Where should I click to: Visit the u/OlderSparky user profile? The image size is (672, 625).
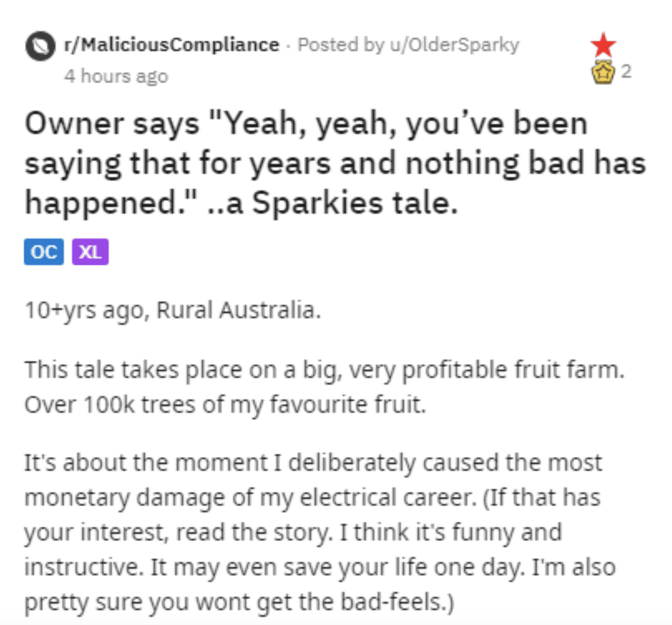tap(454, 45)
